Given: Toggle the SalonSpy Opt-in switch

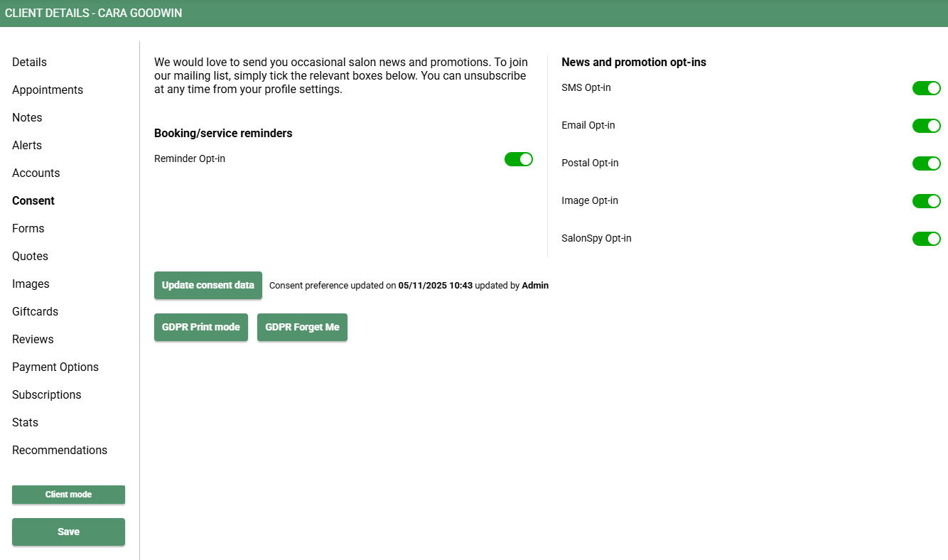Looking at the screenshot, I should [926, 239].
